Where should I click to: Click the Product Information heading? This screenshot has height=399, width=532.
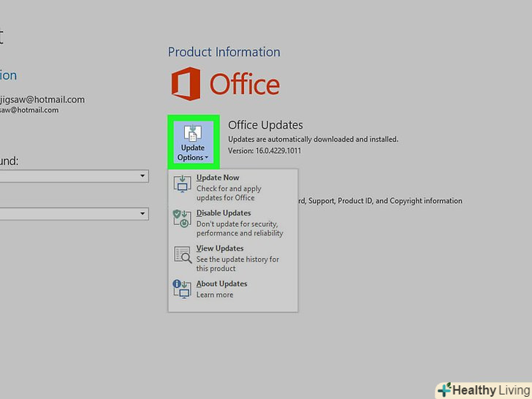pyautogui.click(x=224, y=52)
